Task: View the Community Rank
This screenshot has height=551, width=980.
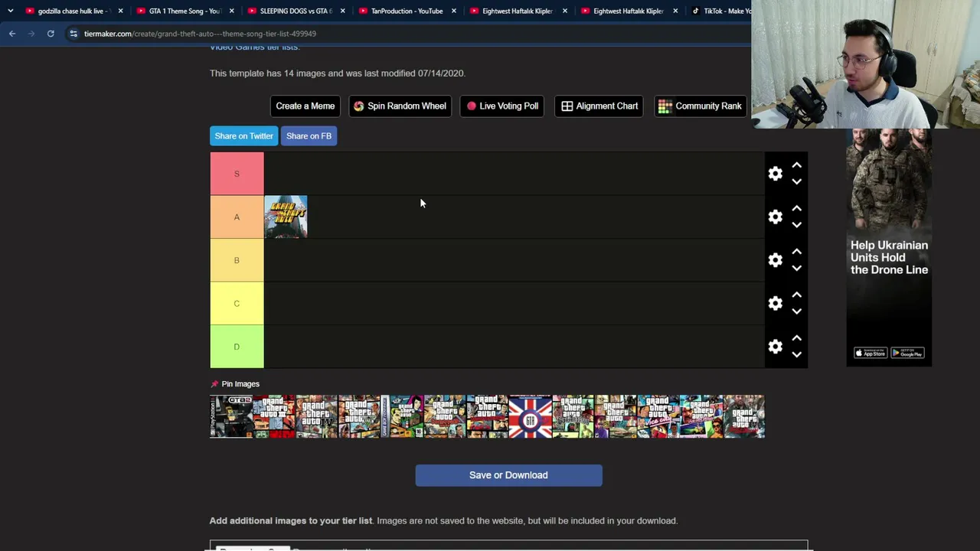Action: [x=701, y=106]
